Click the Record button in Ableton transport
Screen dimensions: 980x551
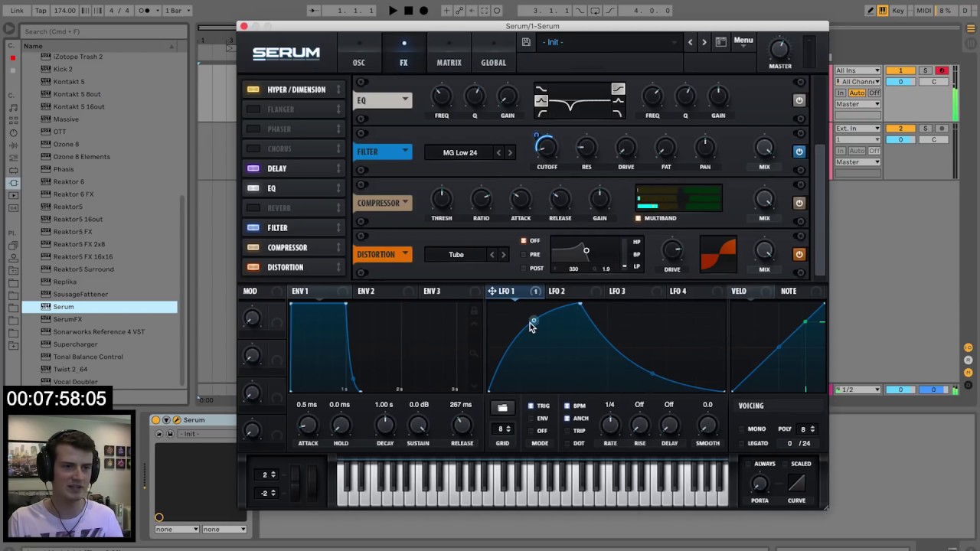(423, 11)
